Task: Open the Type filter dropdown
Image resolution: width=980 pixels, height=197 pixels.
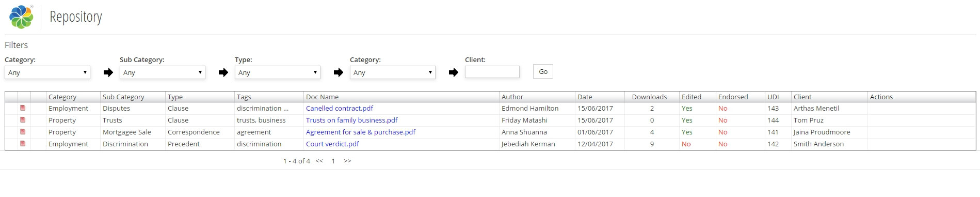Action: [278, 72]
